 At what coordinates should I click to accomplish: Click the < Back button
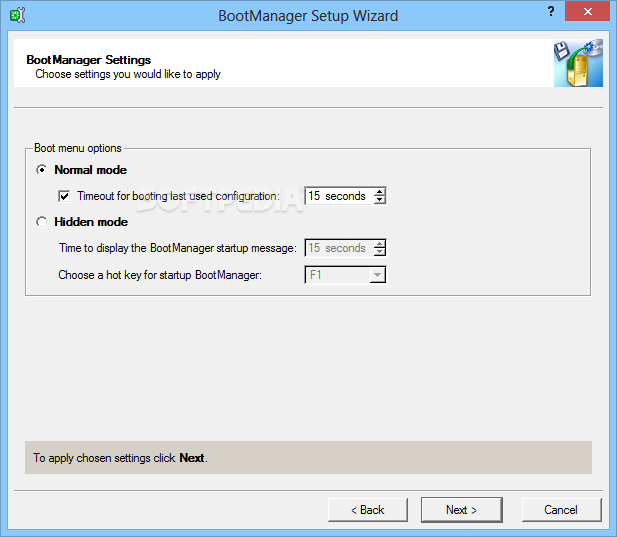[x=368, y=510]
